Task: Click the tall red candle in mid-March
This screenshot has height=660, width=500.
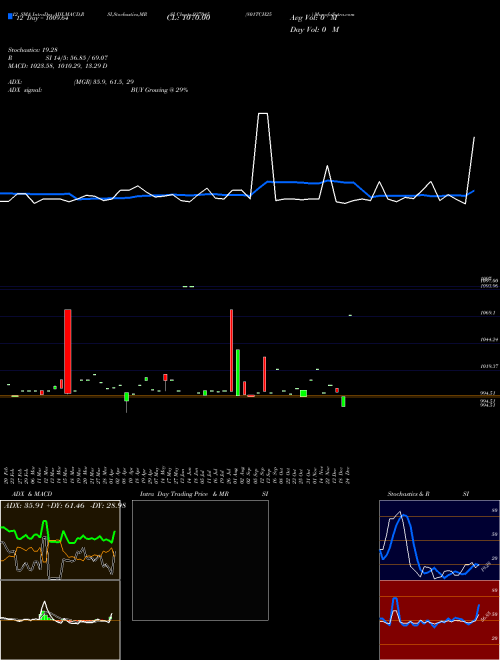Action: pos(67,351)
